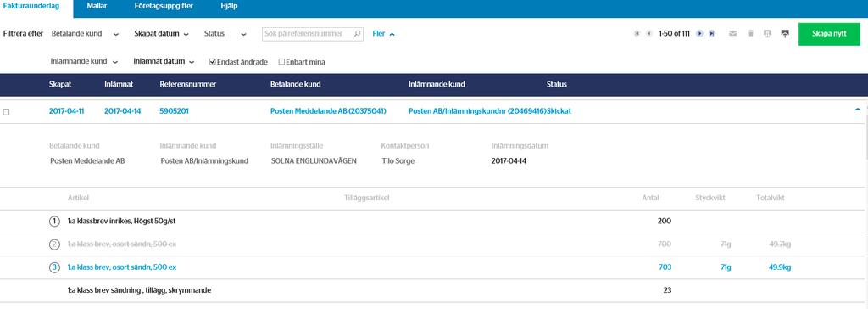This screenshot has width=868, height=309.
Task: Collapse the extra filters with Fler
Action: coord(383,34)
